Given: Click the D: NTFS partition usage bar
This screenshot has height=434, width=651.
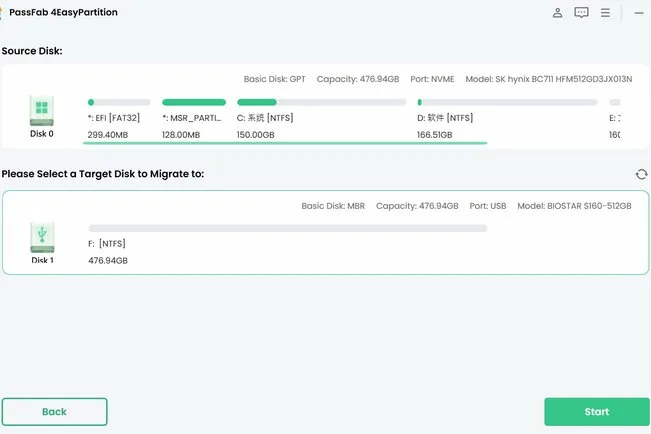Looking at the screenshot, I should coord(507,102).
